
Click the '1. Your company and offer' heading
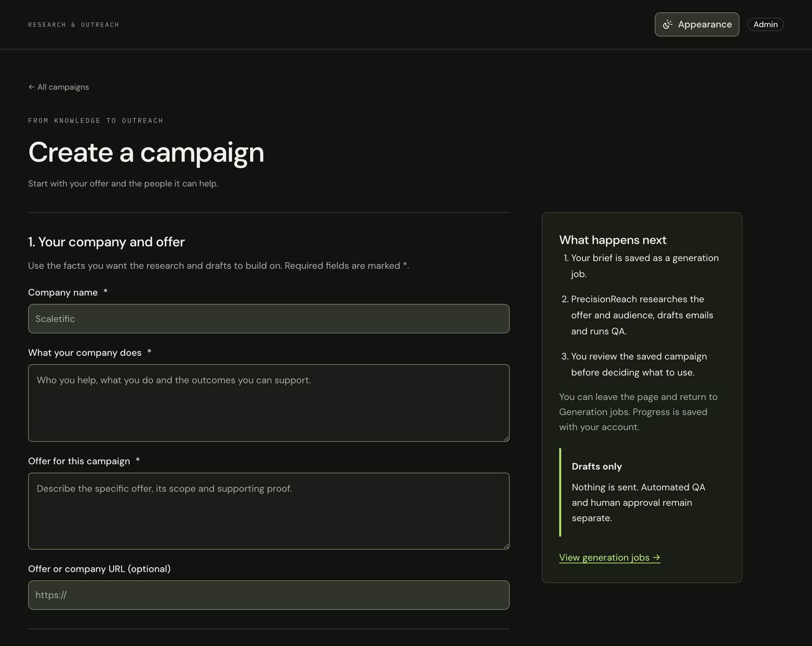[107, 242]
